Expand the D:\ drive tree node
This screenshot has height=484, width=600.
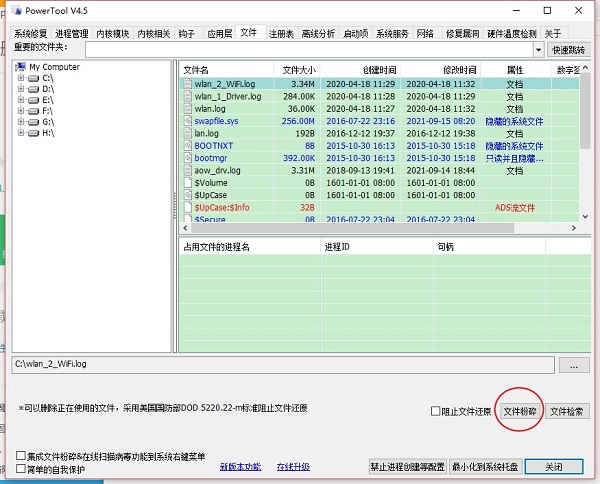click(x=20, y=89)
